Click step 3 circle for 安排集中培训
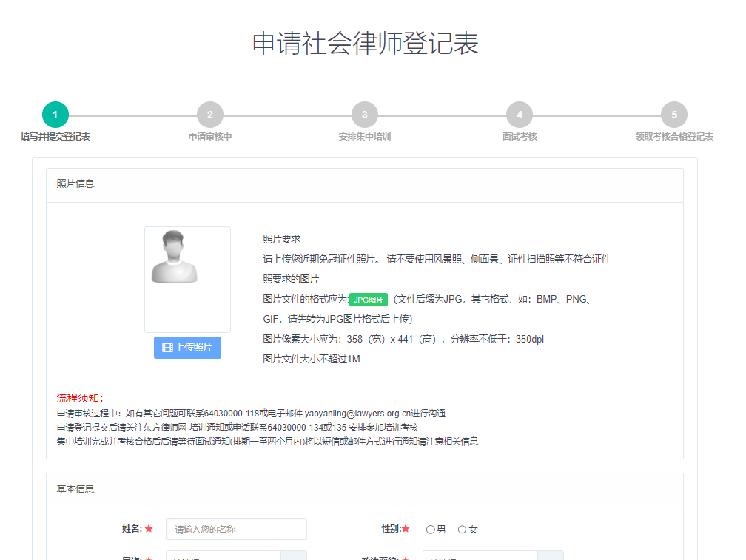The width and height of the screenshot is (746, 560). tap(365, 115)
